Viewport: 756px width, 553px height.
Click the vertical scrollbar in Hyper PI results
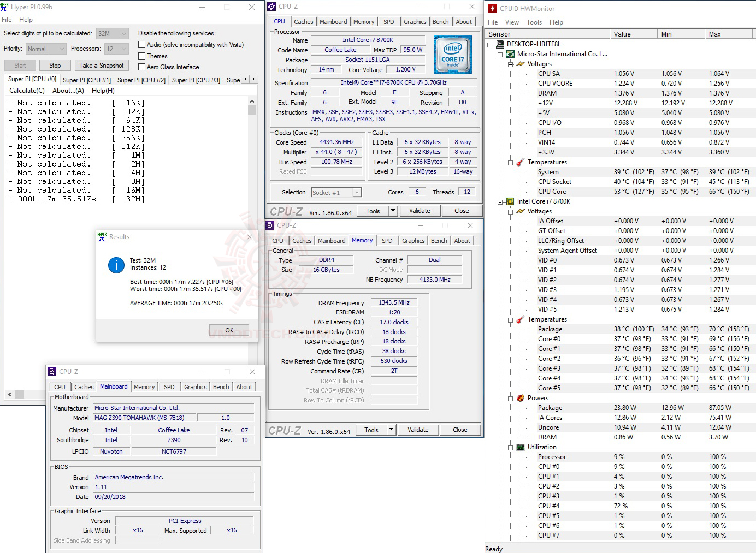click(x=252, y=109)
